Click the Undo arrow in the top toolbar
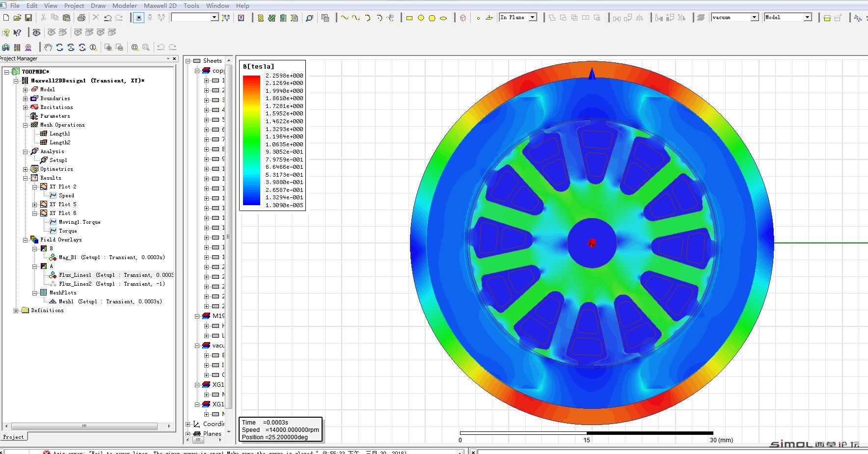Image resolution: width=868 pixels, height=454 pixels. coord(108,18)
